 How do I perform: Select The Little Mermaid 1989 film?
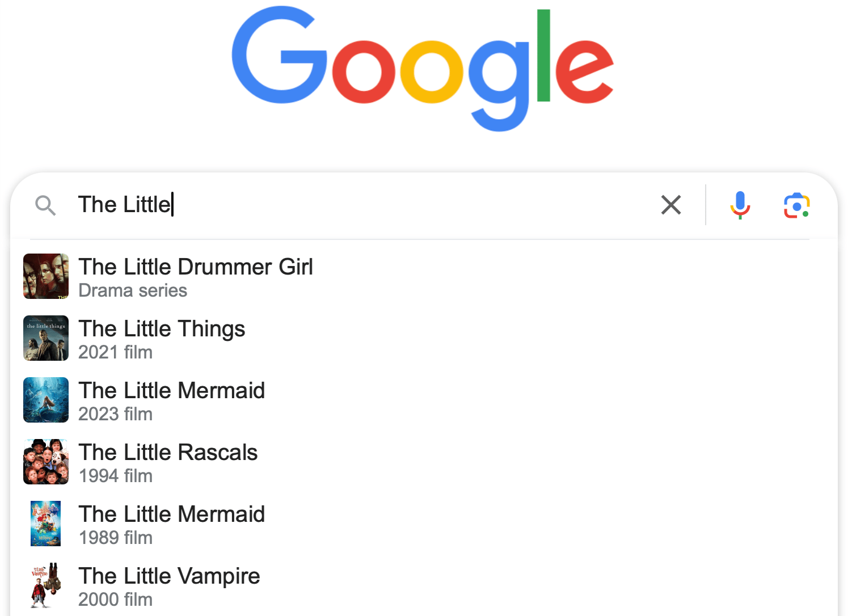[171, 514]
